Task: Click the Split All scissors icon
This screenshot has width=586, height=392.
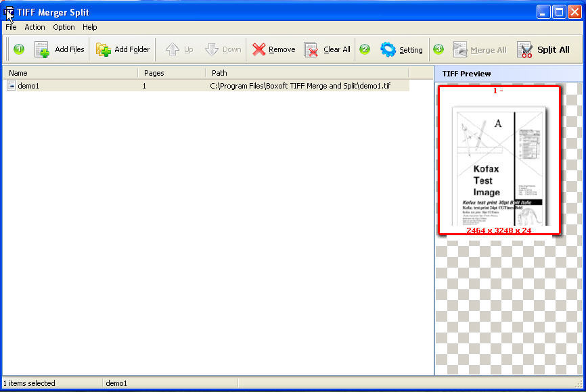Action: pyautogui.click(x=525, y=49)
